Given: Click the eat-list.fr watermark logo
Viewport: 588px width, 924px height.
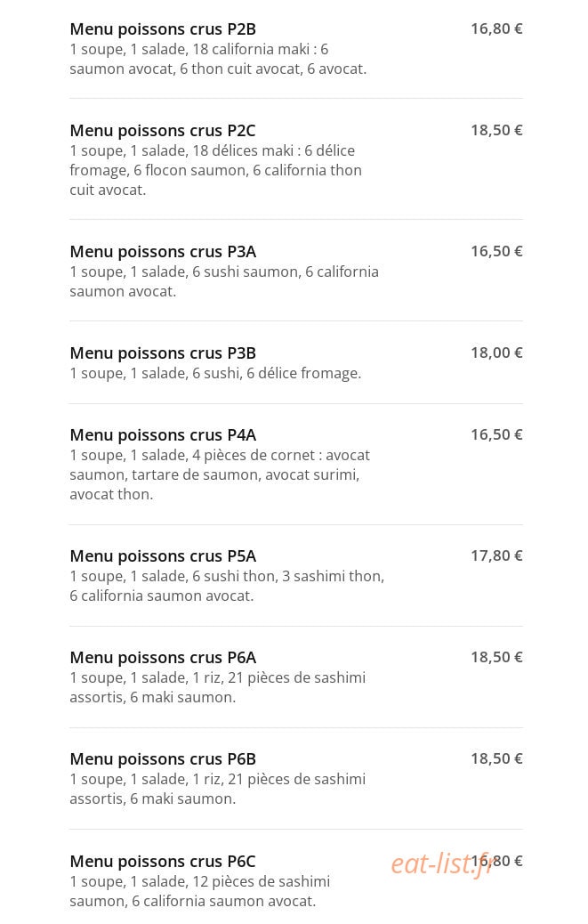Looking at the screenshot, I should (x=442, y=863).
